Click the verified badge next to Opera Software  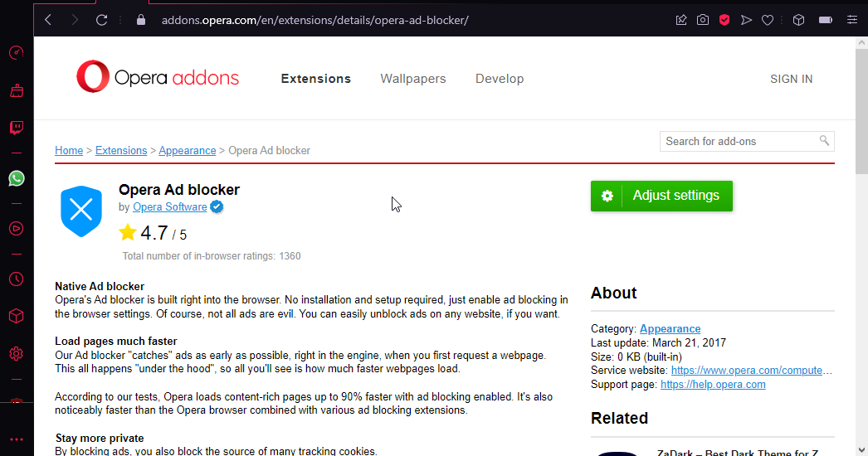[217, 207]
